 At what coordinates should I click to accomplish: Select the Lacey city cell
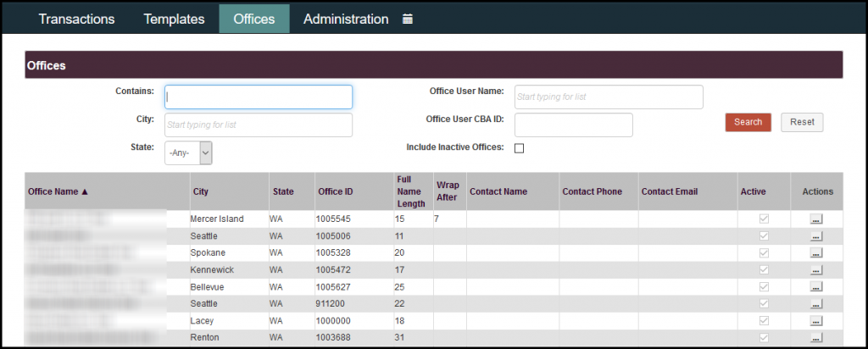click(202, 321)
